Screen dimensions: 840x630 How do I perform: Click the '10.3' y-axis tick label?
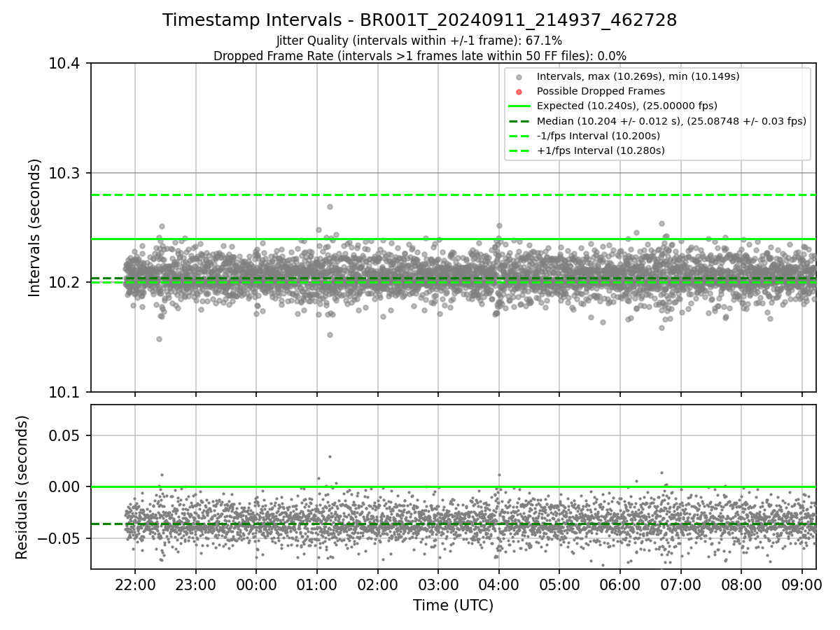pos(66,173)
